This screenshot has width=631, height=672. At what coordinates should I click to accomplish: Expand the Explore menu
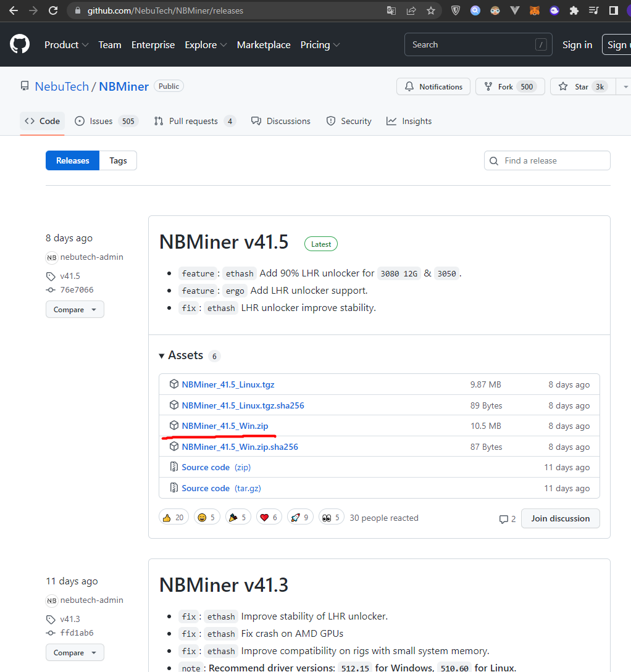point(206,44)
